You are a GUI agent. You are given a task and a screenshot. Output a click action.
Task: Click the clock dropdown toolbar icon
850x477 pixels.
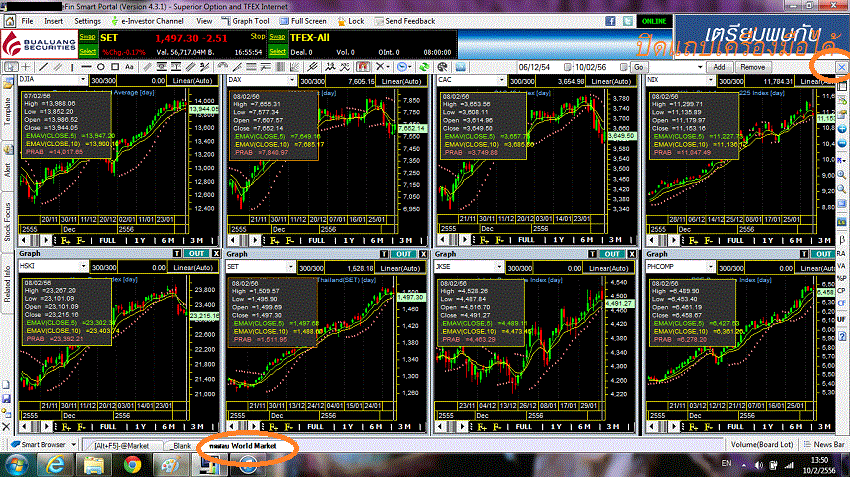pos(402,67)
